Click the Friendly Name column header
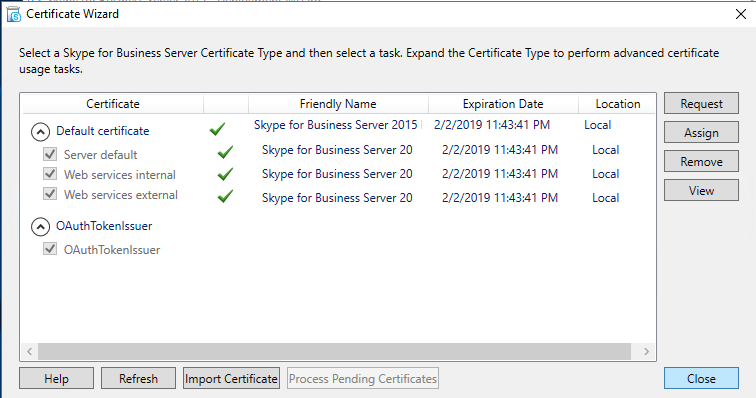The height and width of the screenshot is (398, 756). 338,104
